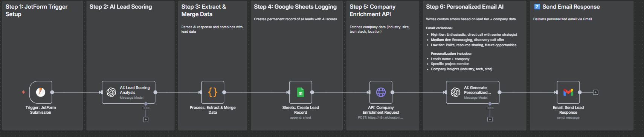Click the 'POST: https://n8n.nickautom...' subtitle
Screen dimensions: 644x137
click(x=380, y=117)
